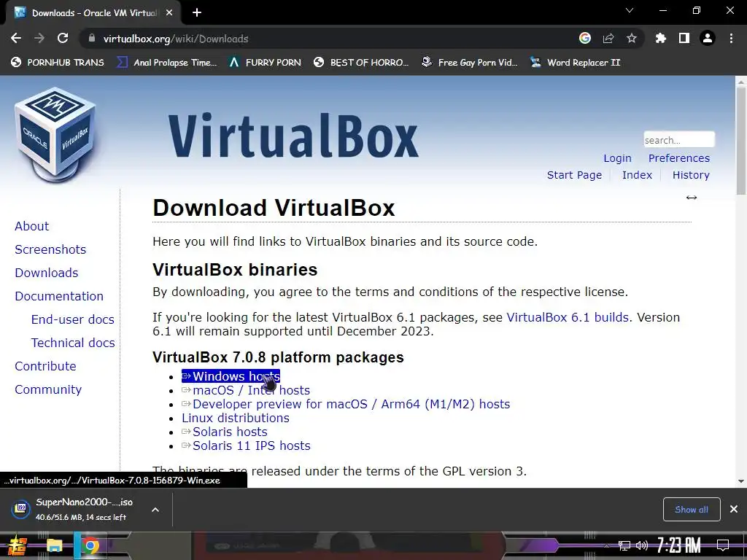
Task: Open the Start menu on taskbar
Action: 18,545
